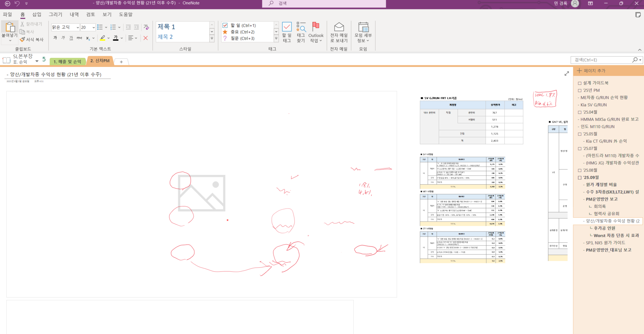Apply italic formatting

click(63, 38)
